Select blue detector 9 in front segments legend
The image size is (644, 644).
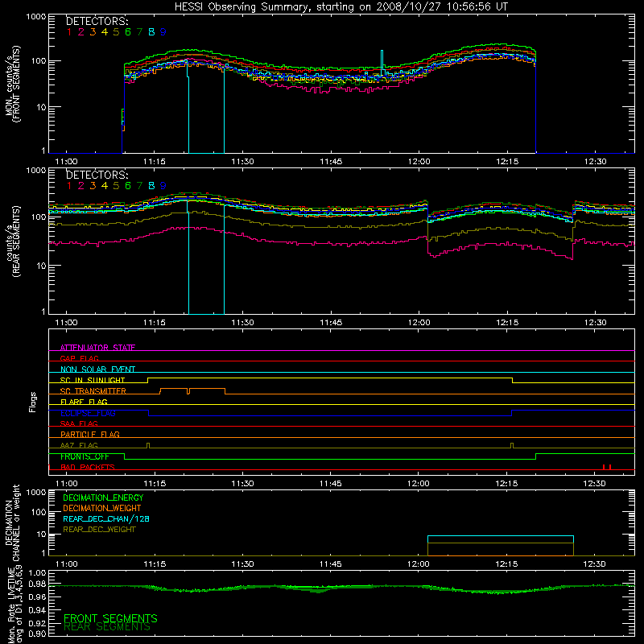coord(163,32)
